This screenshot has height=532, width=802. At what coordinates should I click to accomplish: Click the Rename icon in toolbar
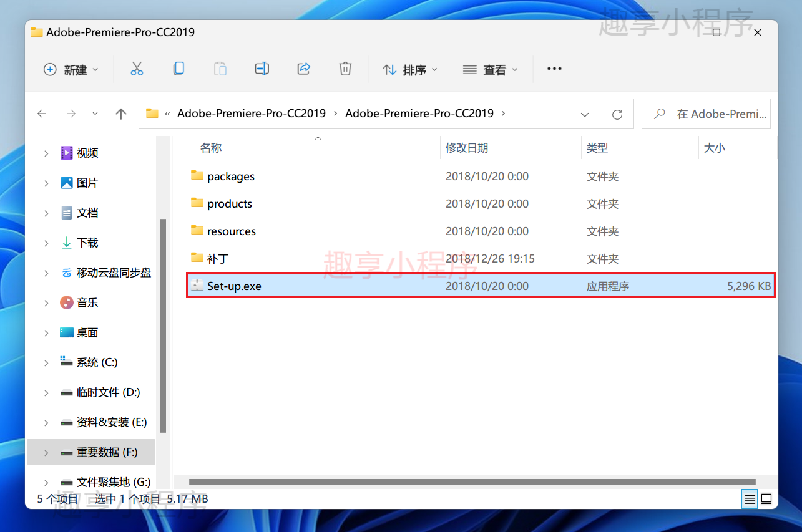pos(262,69)
